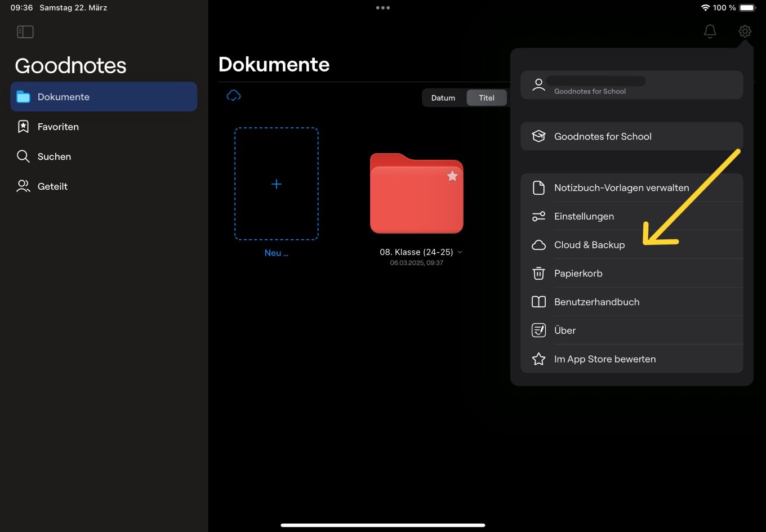Select Notizbuch-Vorlagen verwalten
The image size is (766, 532).
(632, 188)
